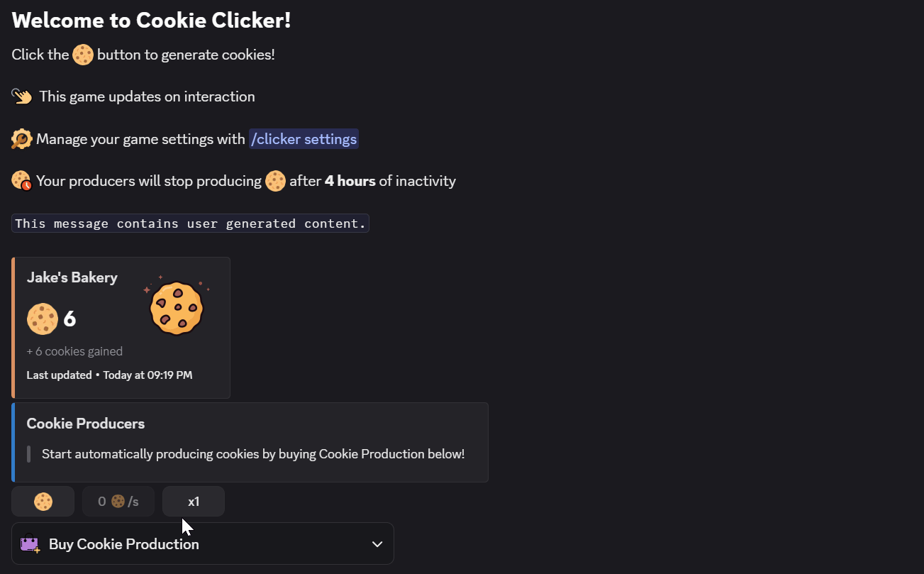This screenshot has width=924, height=574.
Task: Click the small cookie icon in the rate button
Action: click(118, 502)
